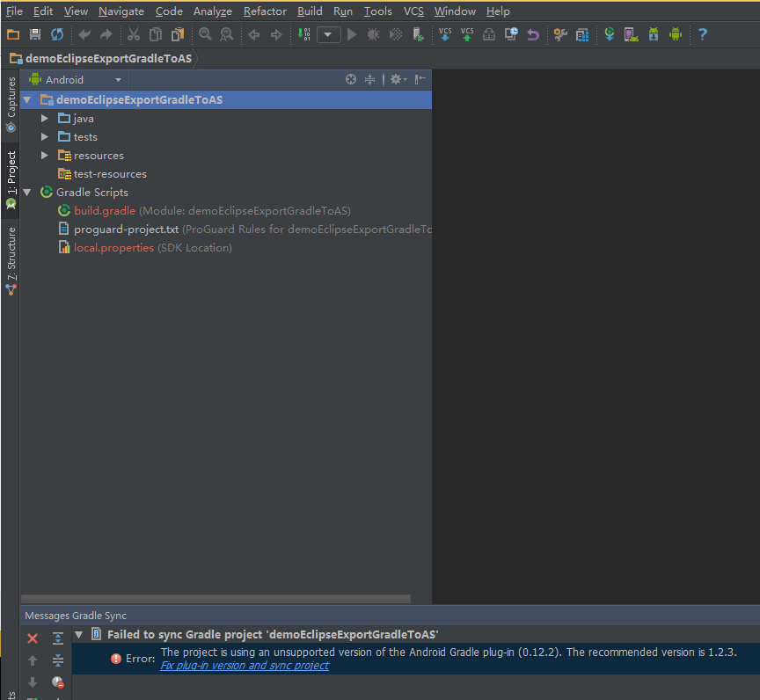The height and width of the screenshot is (700, 760).
Task: Click the Cut scissors icon
Action: pos(134,34)
